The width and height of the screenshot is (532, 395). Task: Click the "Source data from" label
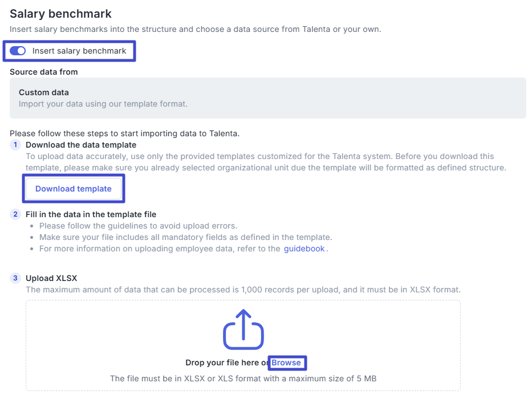[x=44, y=72]
